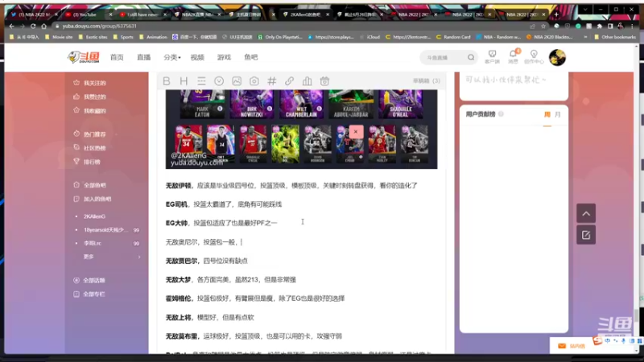Screen dimensions: 644x362
Task: Open the Animation bookmark folder
Action: (x=153, y=37)
